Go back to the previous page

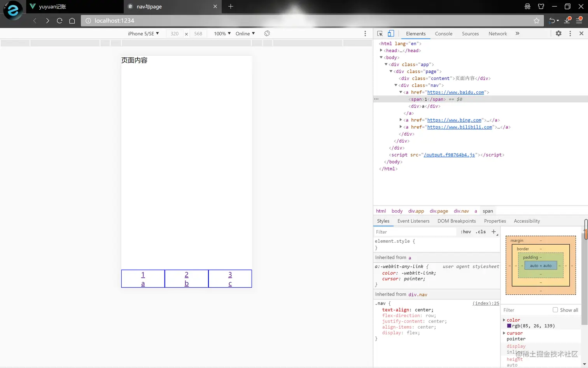(x=35, y=21)
